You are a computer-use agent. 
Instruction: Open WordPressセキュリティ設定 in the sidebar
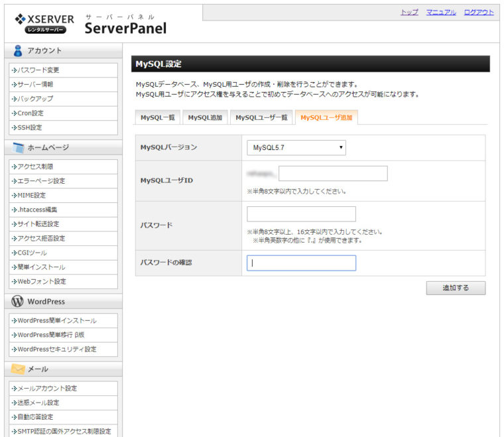(63, 349)
